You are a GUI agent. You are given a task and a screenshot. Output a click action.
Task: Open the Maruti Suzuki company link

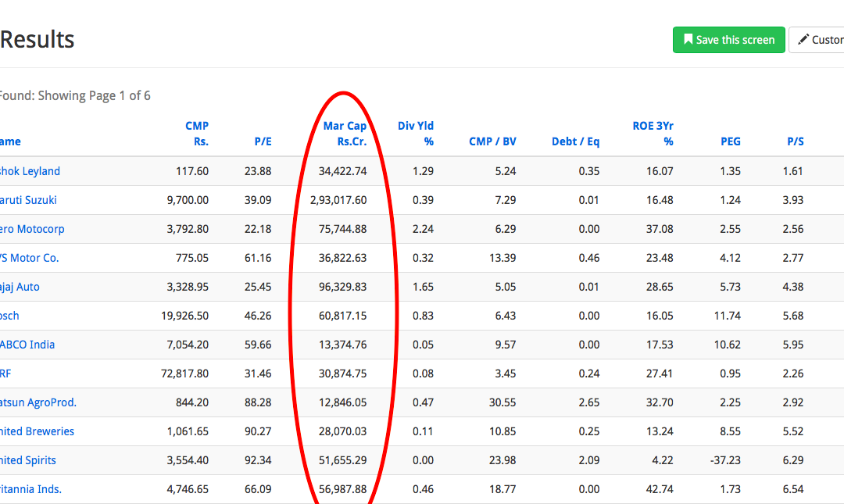[28, 200]
